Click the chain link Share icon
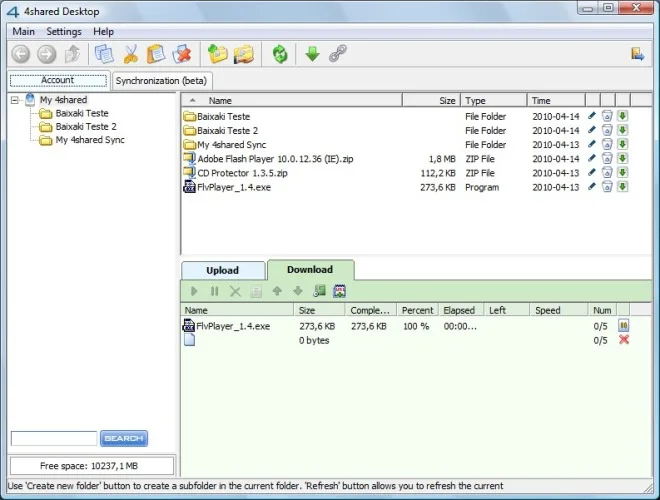 [338, 54]
